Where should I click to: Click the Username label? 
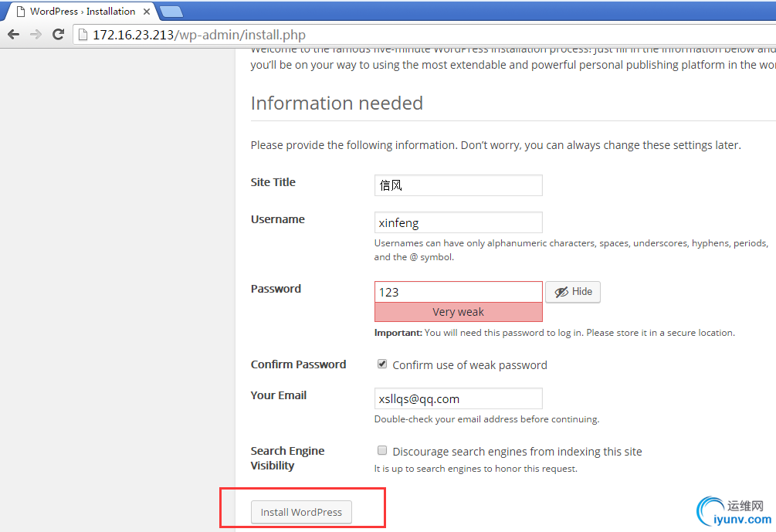(278, 219)
